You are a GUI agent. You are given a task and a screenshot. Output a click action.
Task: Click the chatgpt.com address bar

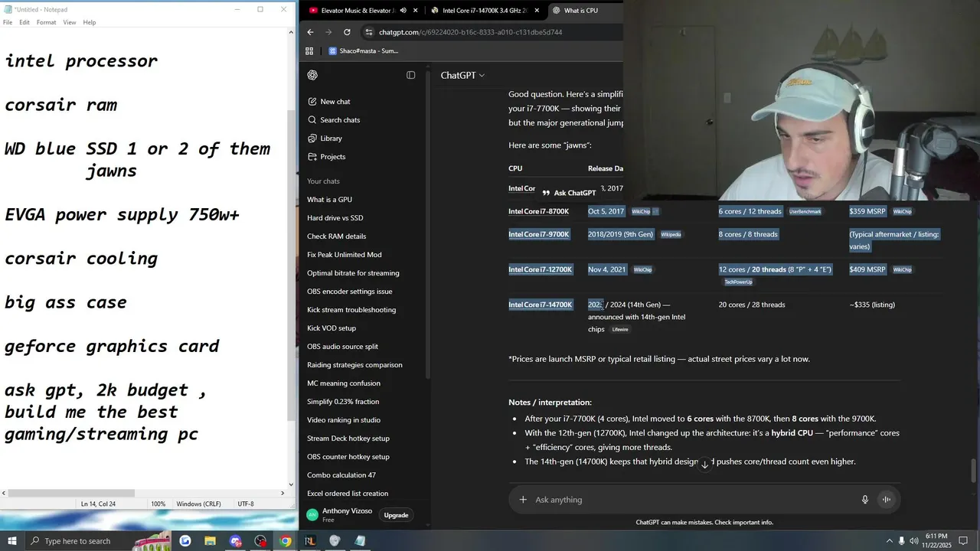pyautogui.click(x=470, y=32)
